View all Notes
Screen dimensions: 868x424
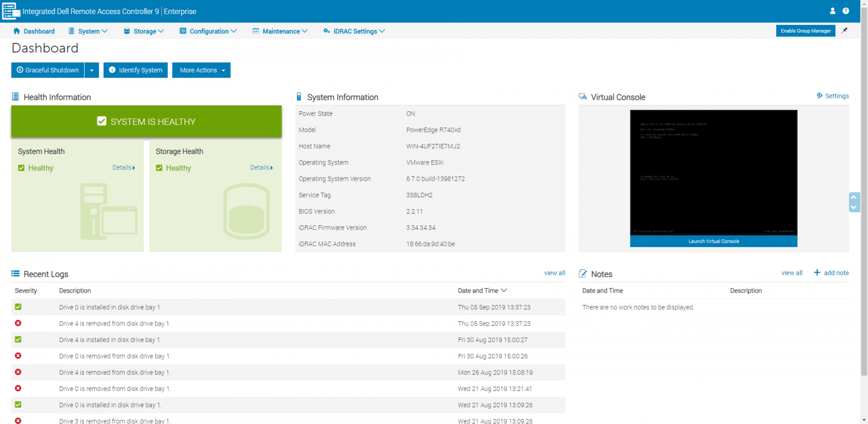792,273
